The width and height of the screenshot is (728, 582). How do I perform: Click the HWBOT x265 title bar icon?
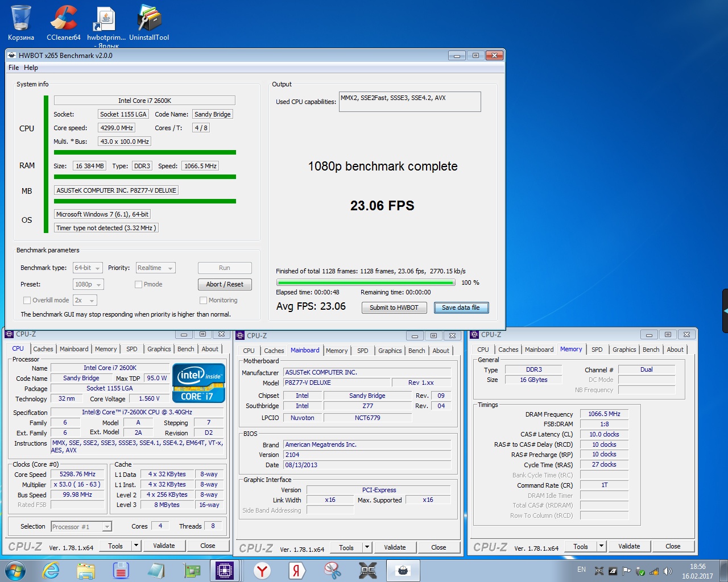point(12,55)
